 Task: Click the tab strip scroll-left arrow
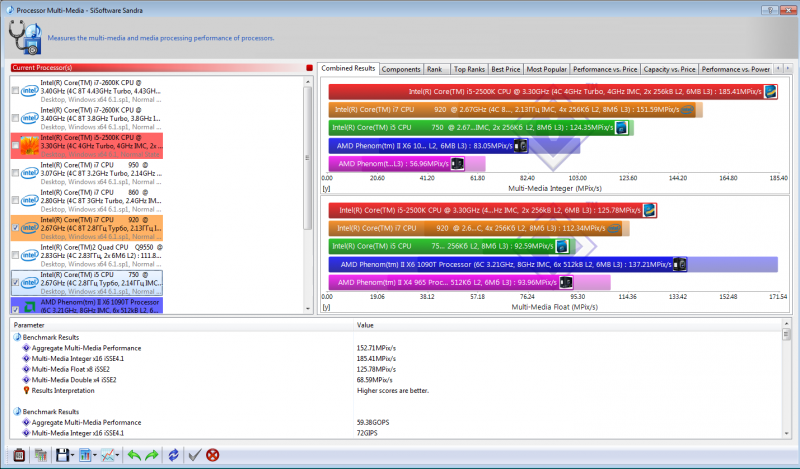pyautogui.click(x=778, y=68)
